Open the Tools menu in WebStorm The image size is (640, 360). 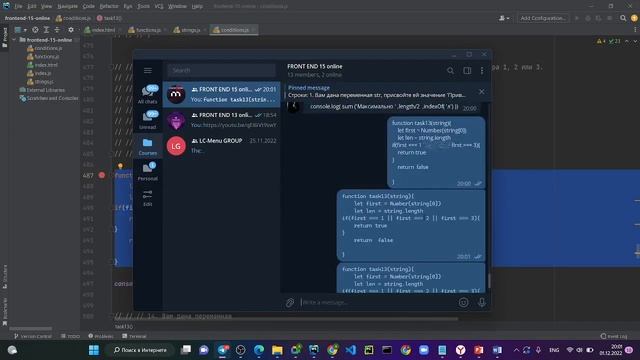click(143, 6)
